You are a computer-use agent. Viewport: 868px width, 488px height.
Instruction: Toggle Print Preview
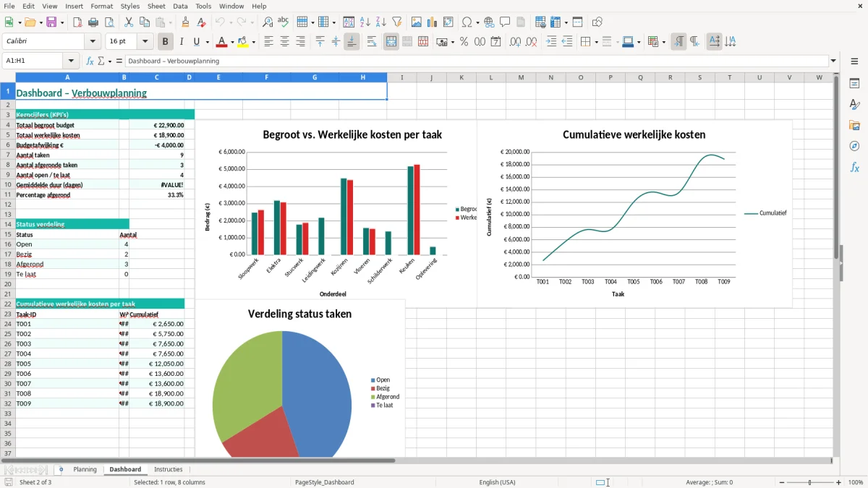[109, 22]
